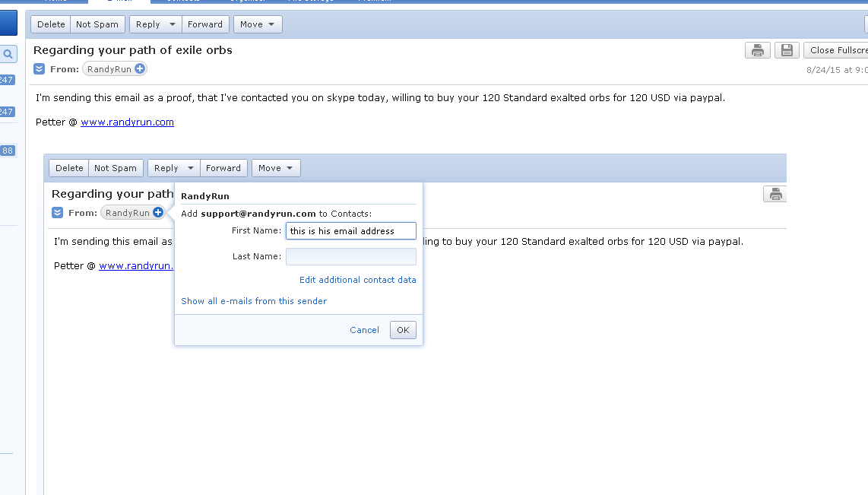This screenshot has width=868, height=495.
Task: Click the search magnifier icon in sidebar
Action: [8, 54]
